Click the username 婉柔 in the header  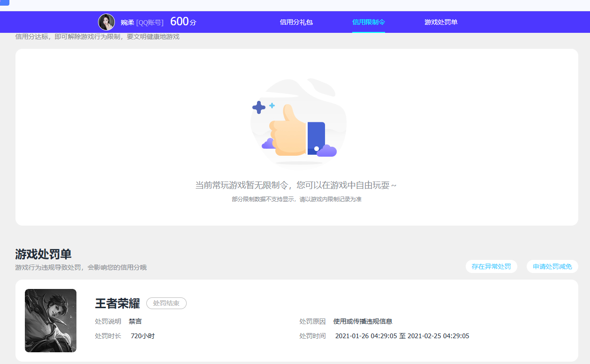click(127, 23)
